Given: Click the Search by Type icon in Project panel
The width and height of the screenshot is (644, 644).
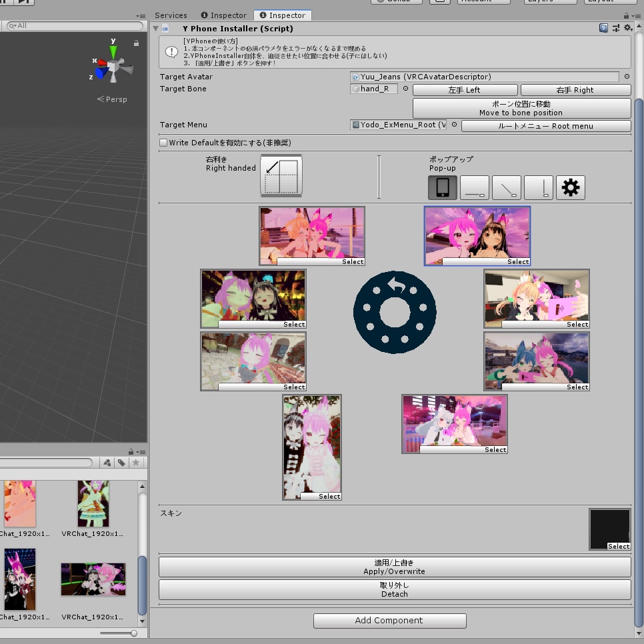Looking at the screenshot, I should tap(107, 463).
